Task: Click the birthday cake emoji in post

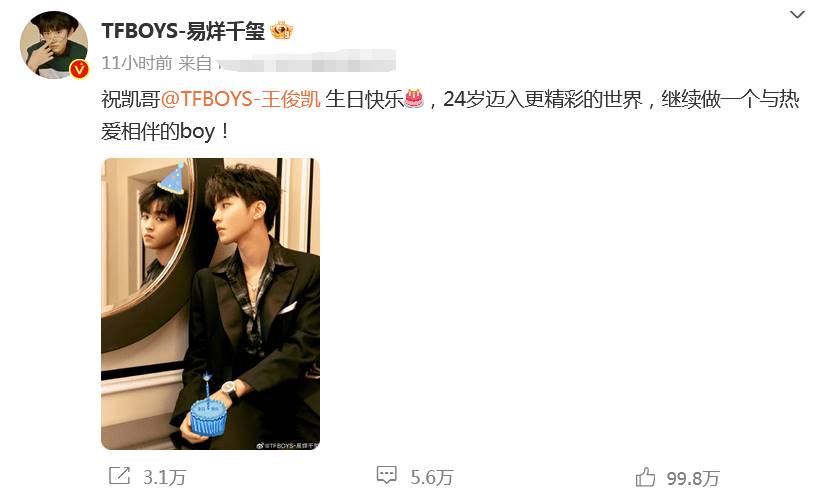Action: tap(413, 98)
